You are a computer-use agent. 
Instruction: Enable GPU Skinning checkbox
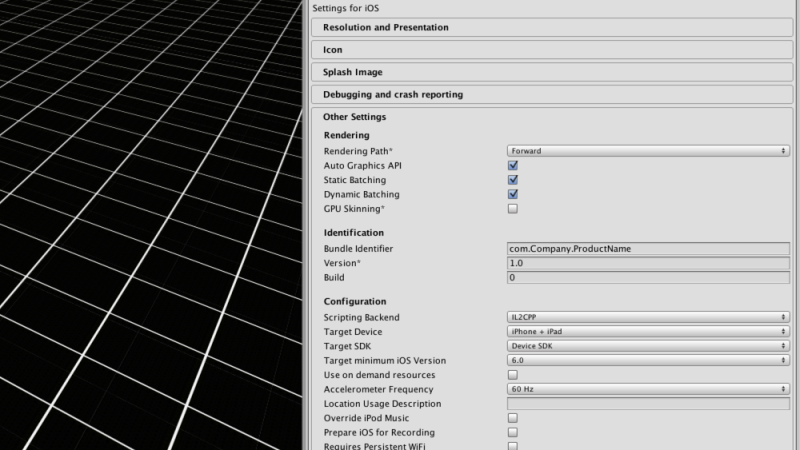(513, 209)
